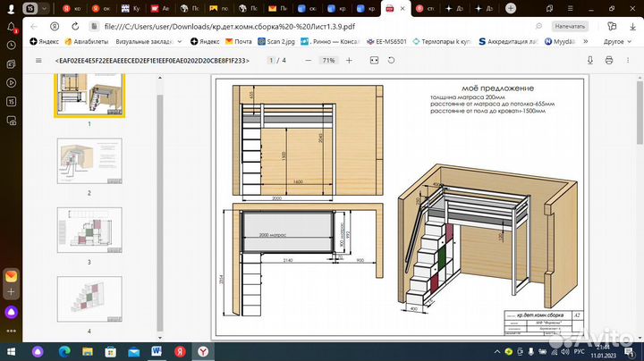
Task: Click the main document vertical scrollbar
Action: [639, 112]
